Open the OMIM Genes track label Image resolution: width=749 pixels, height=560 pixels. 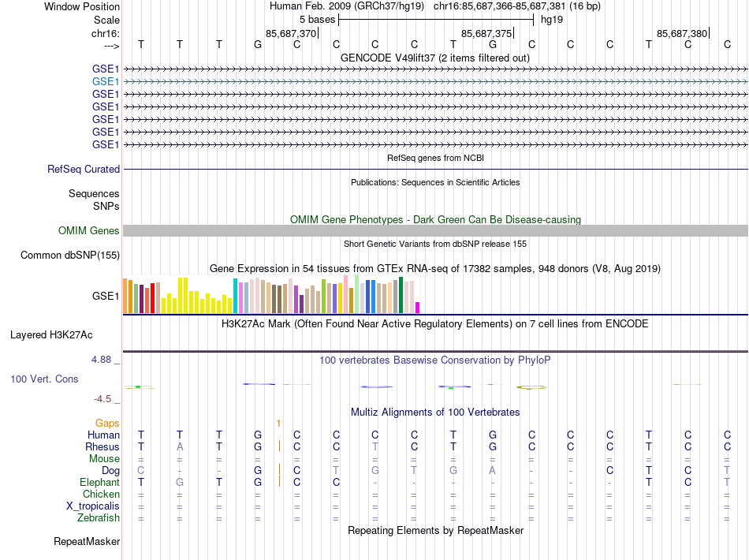[89, 231]
